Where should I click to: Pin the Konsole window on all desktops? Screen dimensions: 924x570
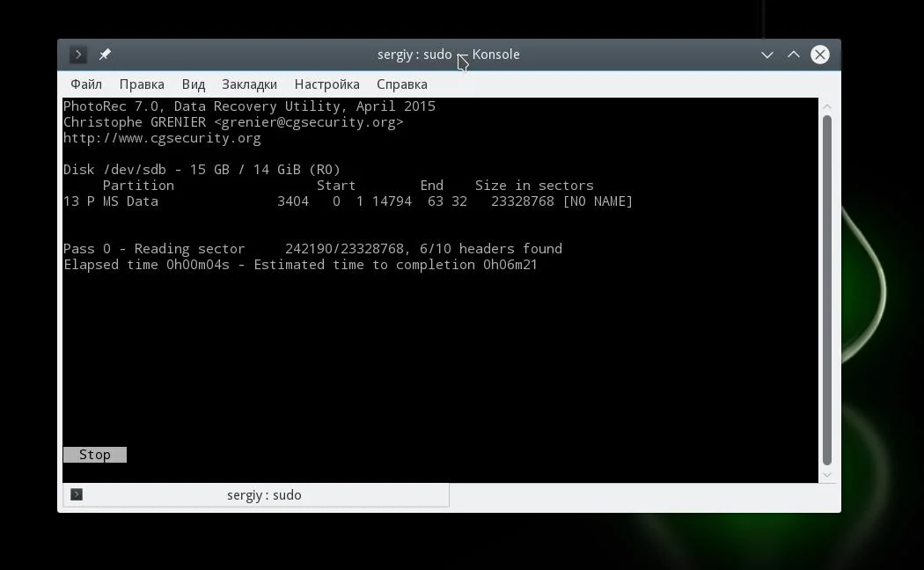105,55
